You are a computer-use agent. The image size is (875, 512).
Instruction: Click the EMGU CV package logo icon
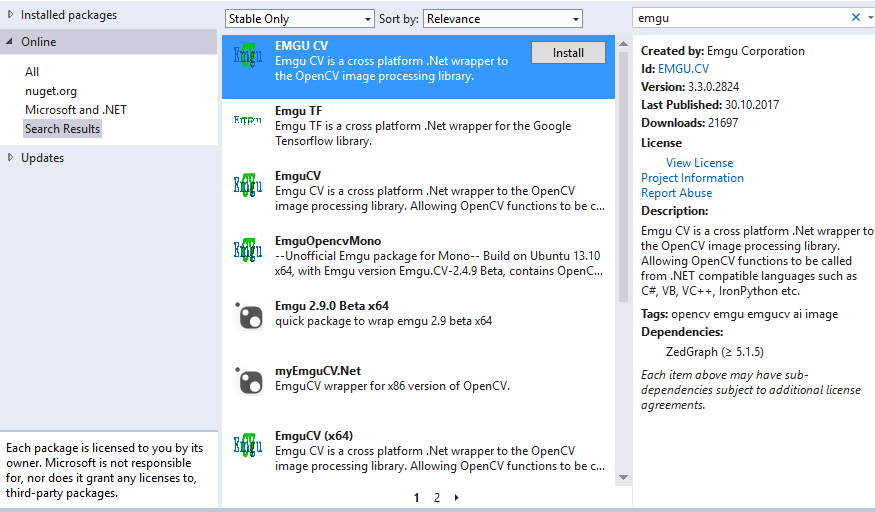[x=247, y=56]
